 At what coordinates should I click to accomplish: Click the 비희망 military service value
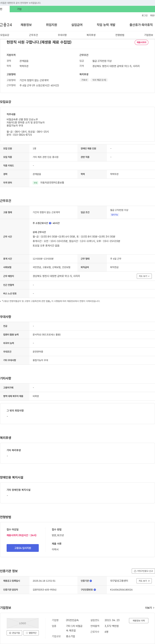[x=36, y=396]
